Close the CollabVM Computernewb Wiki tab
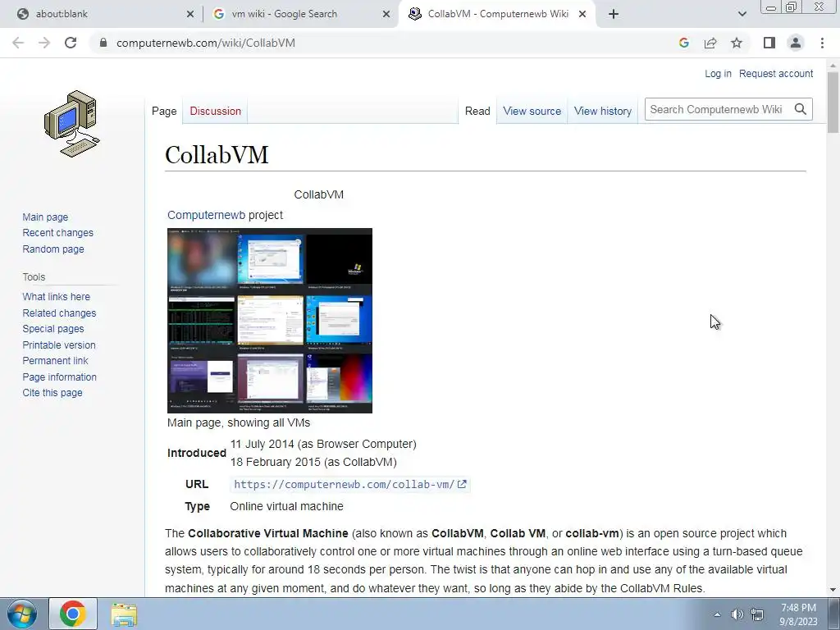The image size is (840, 630). (x=582, y=14)
